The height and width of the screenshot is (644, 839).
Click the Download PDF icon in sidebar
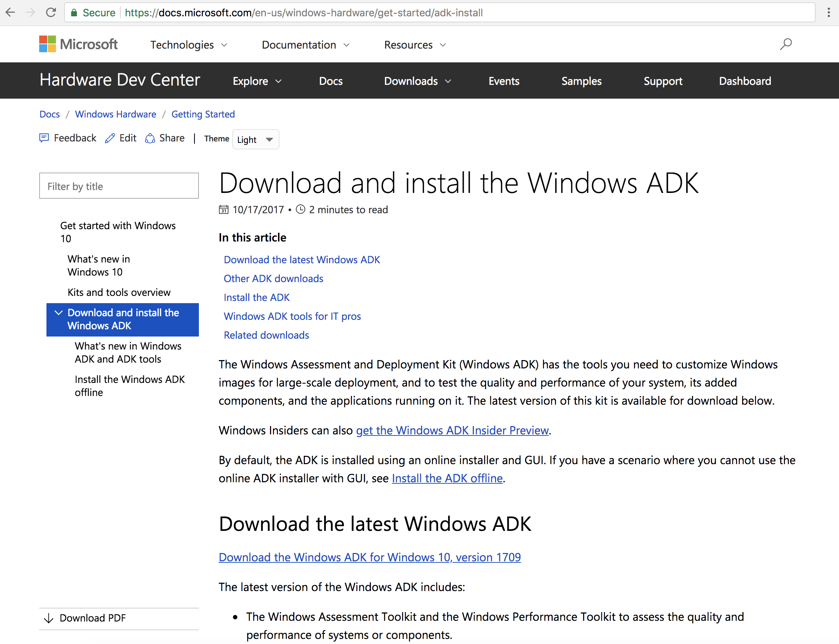point(48,618)
